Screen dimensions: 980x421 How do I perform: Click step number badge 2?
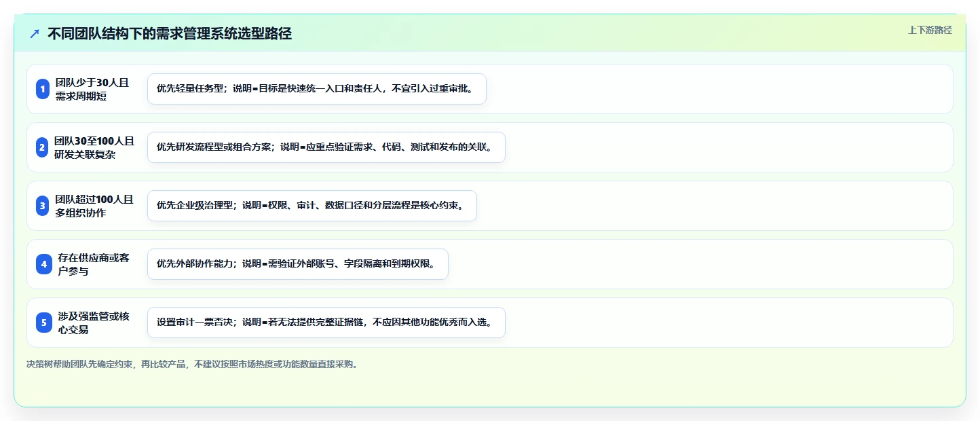click(x=42, y=147)
